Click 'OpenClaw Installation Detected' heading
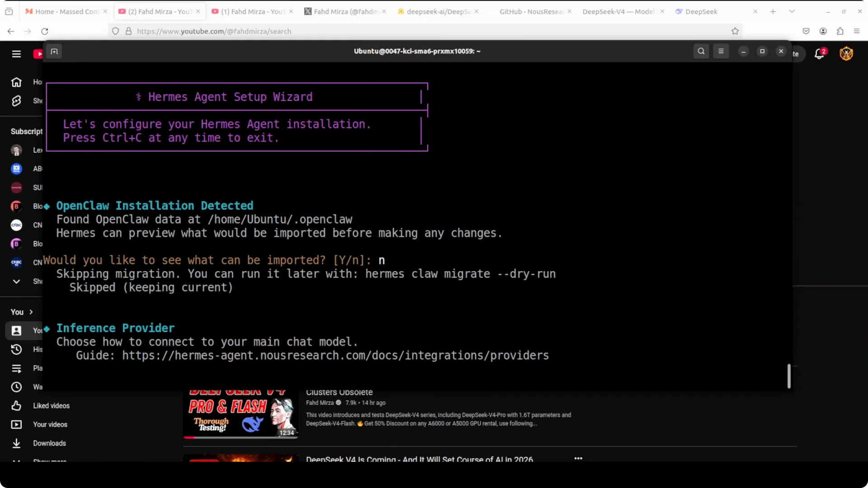This screenshot has height=488, width=868. (x=155, y=206)
